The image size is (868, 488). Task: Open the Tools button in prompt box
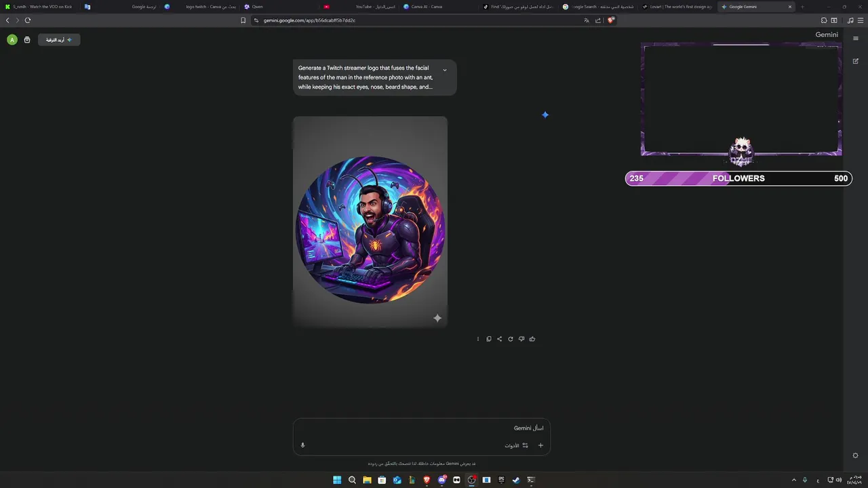tap(516, 445)
